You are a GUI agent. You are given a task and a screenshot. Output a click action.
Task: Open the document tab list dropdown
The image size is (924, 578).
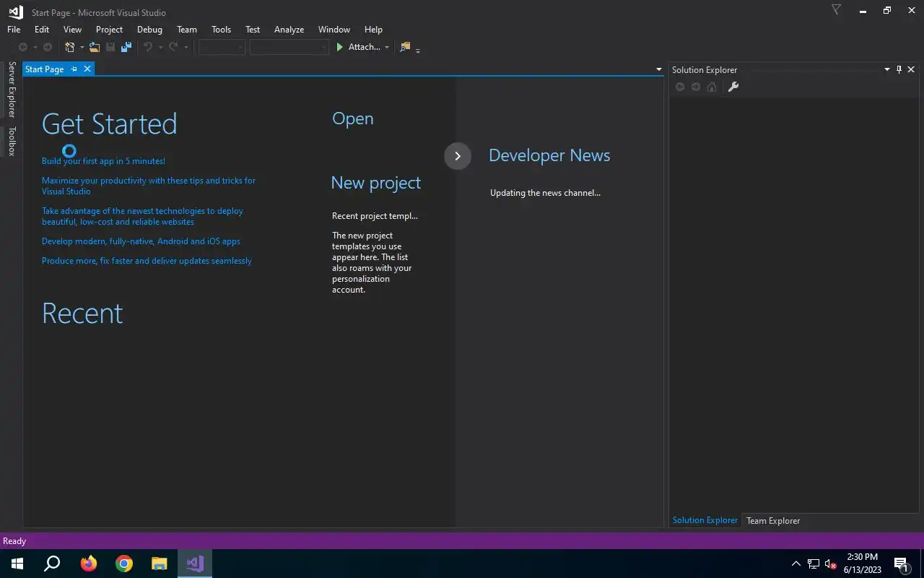pos(658,69)
